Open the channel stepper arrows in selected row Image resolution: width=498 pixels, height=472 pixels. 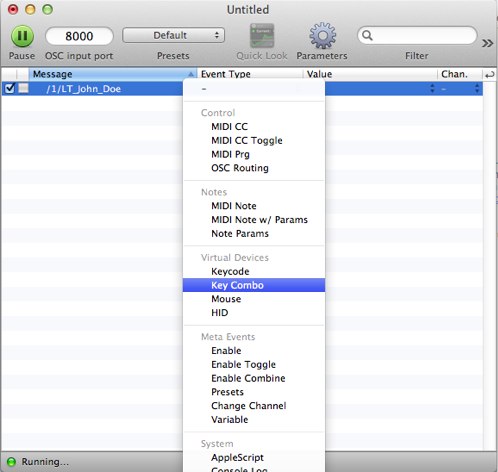tap(477, 88)
